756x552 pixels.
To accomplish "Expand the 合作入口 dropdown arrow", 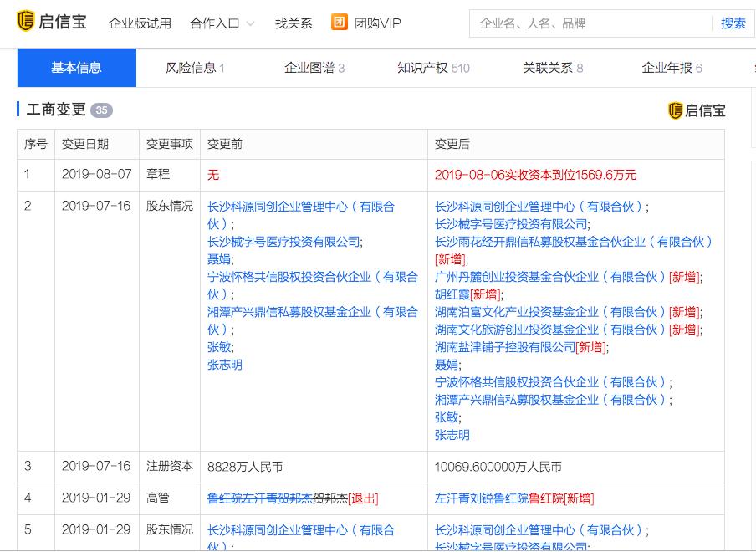I will pyautogui.click(x=250, y=23).
